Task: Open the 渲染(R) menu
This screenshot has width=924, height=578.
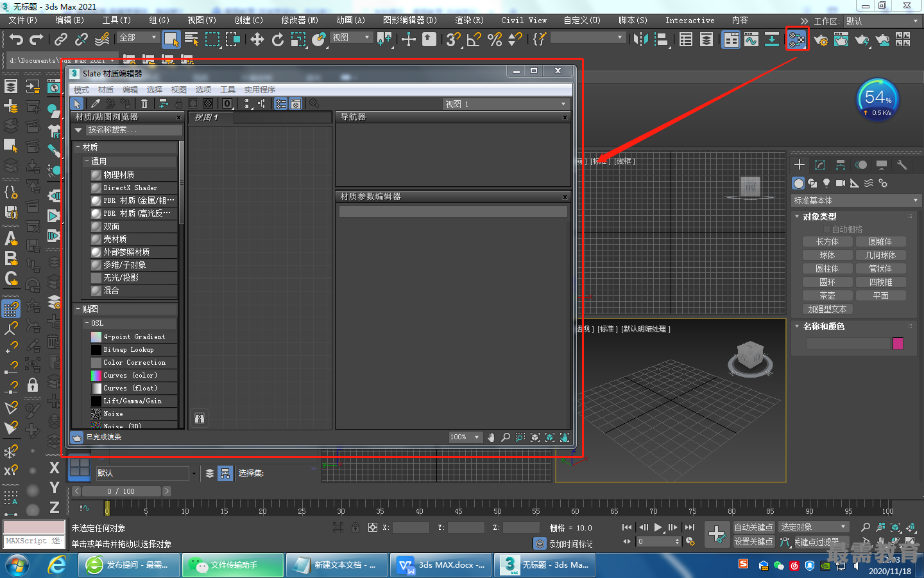Action: [469, 21]
